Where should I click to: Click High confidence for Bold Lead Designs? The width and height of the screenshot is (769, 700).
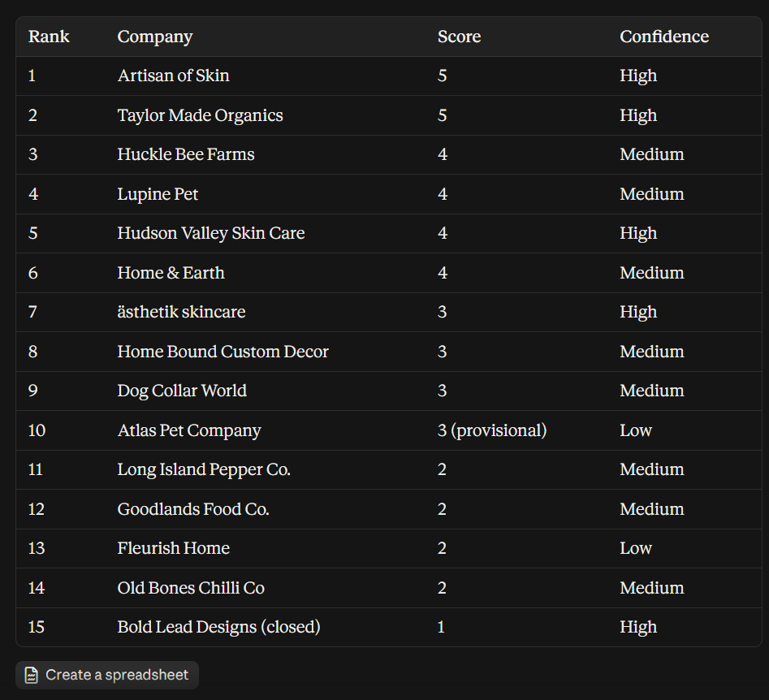click(x=638, y=627)
